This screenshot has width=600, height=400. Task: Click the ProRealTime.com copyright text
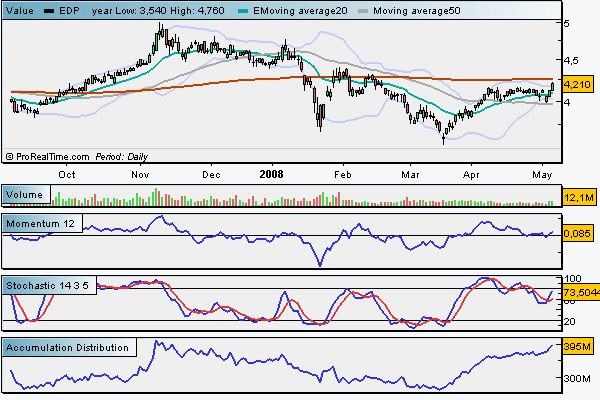(47, 157)
